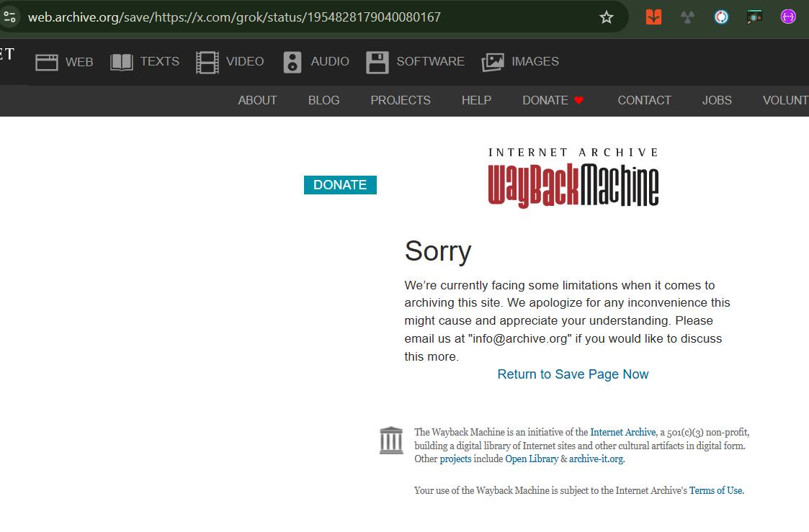Viewport: 809px width, 532px height.
Task: Click the Texts open-book icon
Action: [x=122, y=63]
